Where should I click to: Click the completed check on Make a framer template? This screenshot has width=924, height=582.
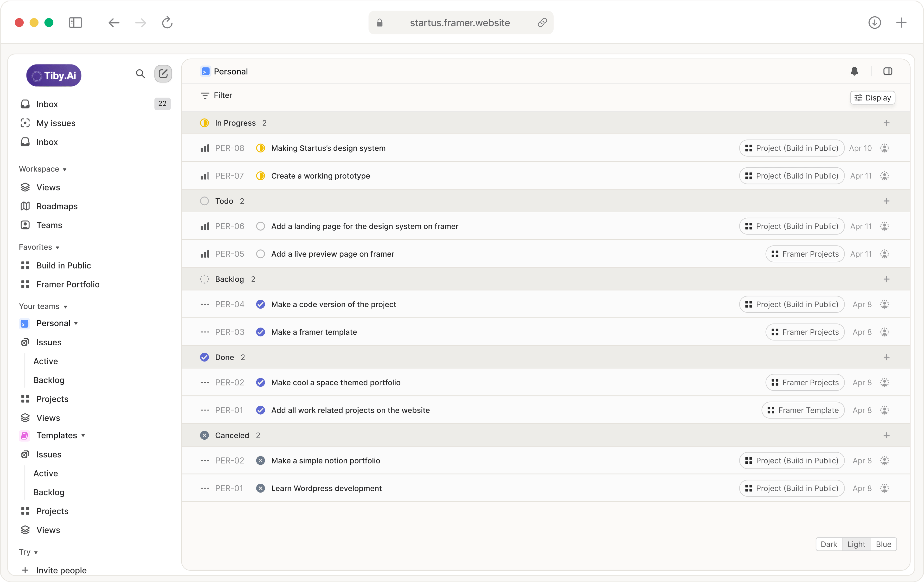click(x=260, y=332)
